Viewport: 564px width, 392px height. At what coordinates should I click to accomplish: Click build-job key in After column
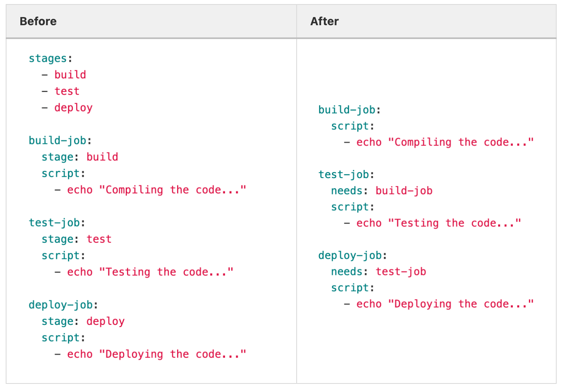(347, 110)
